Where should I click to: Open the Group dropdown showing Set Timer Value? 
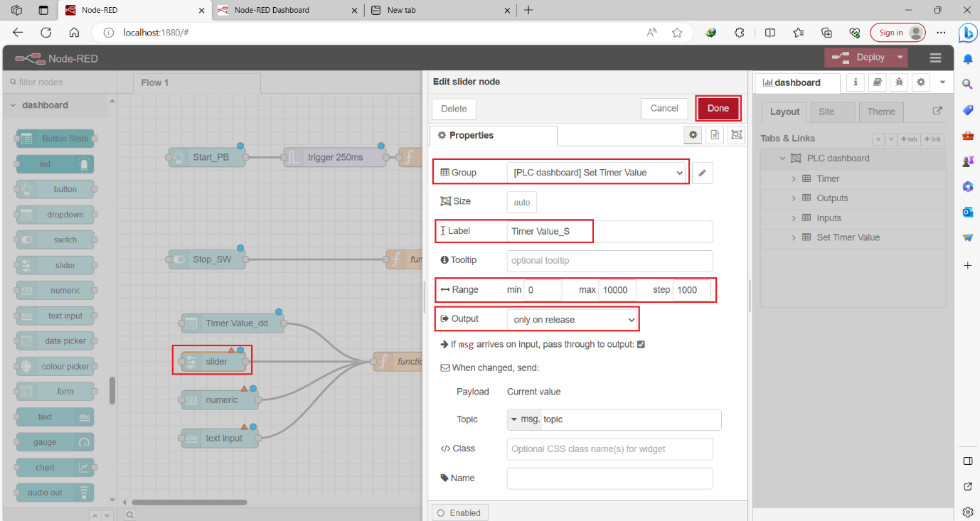coord(597,173)
